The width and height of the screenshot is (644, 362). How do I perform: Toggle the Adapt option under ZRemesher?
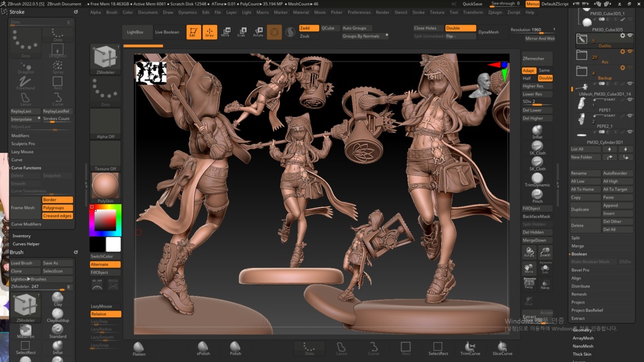click(x=528, y=70)
